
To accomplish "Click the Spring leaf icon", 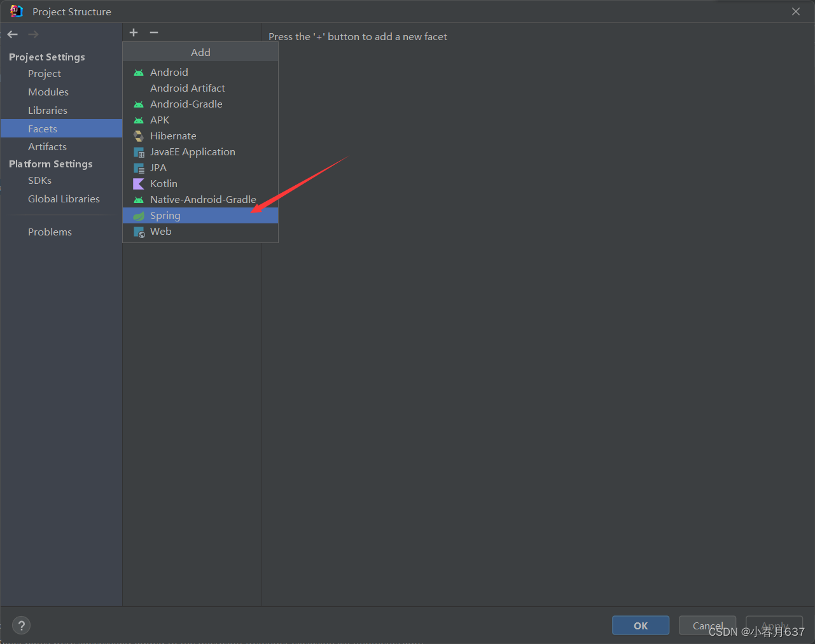I will click(x=139, y=216).
